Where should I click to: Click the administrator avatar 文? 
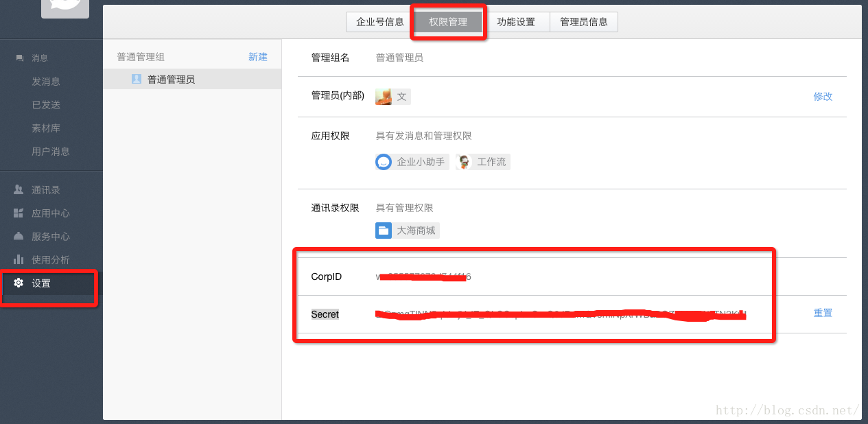coord(384,97)
